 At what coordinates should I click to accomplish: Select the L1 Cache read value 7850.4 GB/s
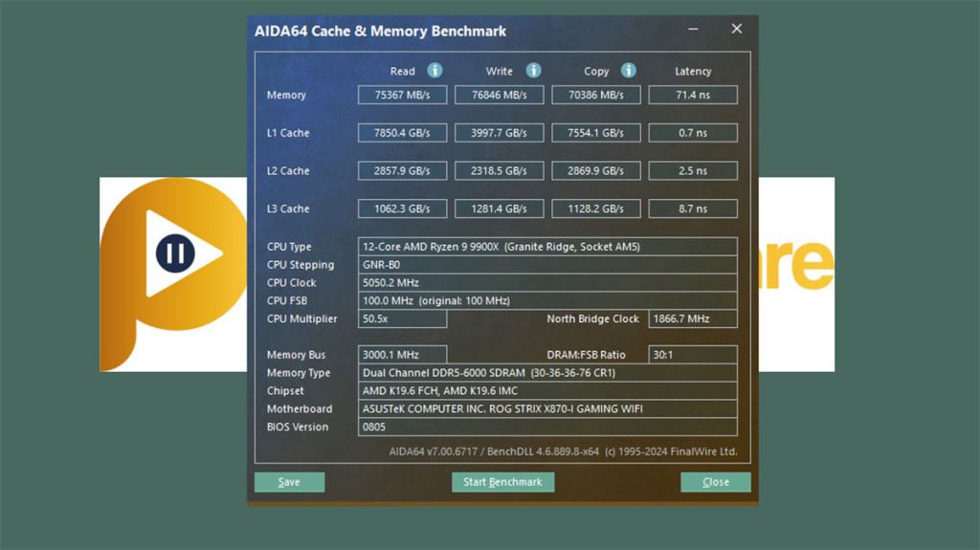coord(403,133)
